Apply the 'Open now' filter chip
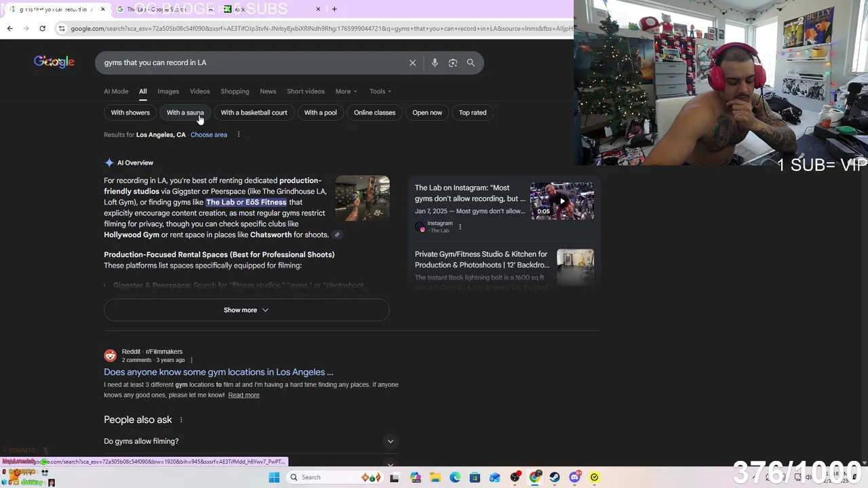 (x=427, y=113)
